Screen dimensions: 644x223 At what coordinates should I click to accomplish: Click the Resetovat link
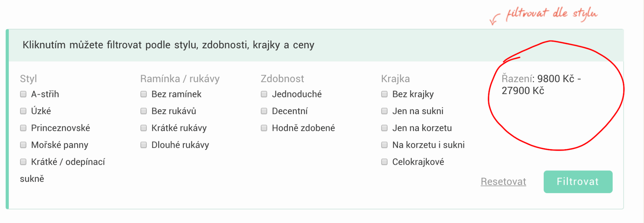pyautogui.click(x=503, y=182)
